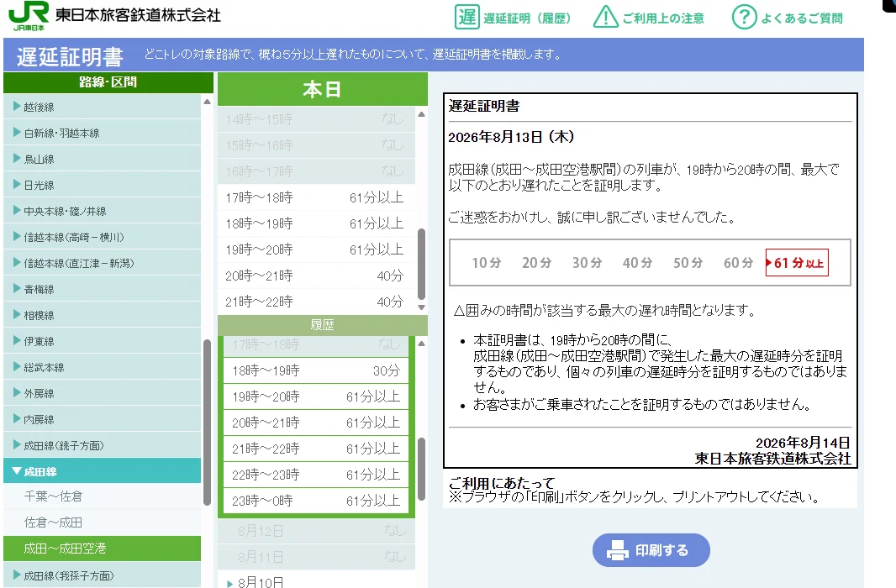Expand the 伊東線 route

pos(103,341)
